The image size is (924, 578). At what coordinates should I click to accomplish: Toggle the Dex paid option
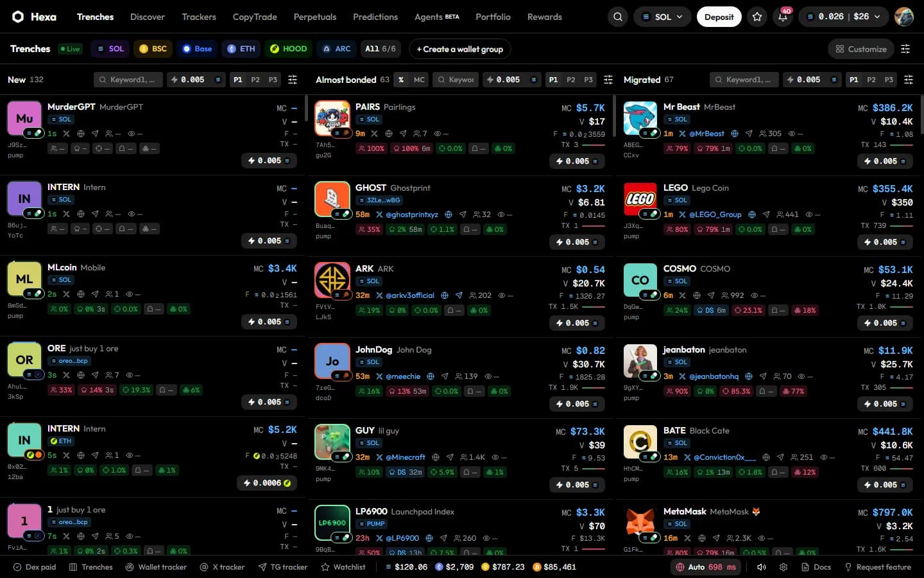(x=35, y=567)
